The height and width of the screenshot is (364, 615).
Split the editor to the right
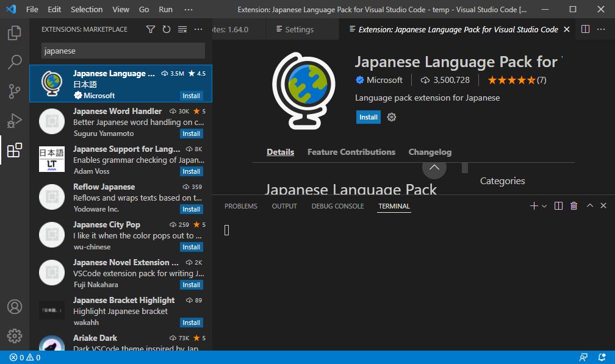point(585,29)
